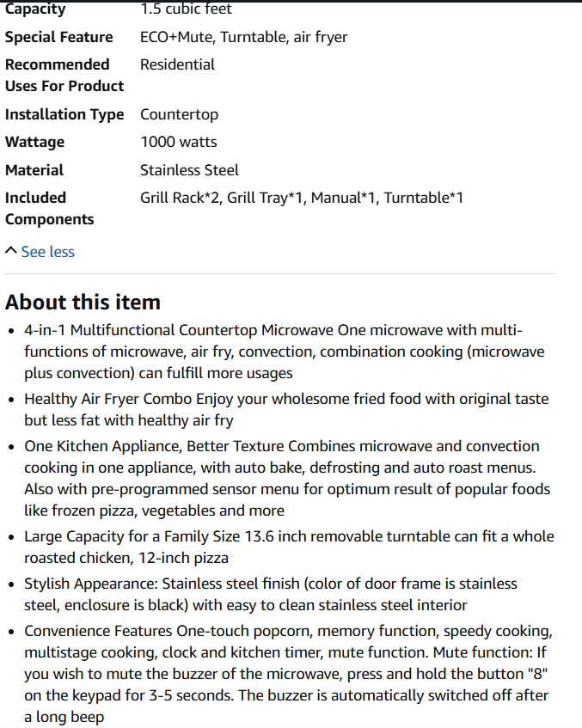Click the "Large Capacity for a Family Size" bullet
Screen dimensions: 582x728
click(x=289, y=547)
